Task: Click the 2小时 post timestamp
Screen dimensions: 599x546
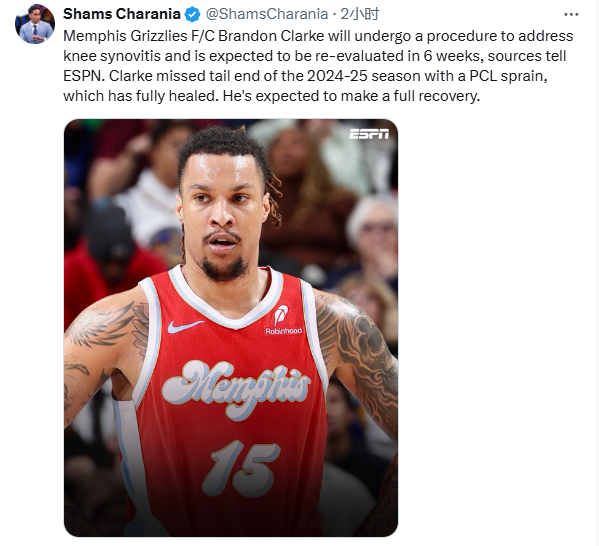Action: (x=359, y=14)
